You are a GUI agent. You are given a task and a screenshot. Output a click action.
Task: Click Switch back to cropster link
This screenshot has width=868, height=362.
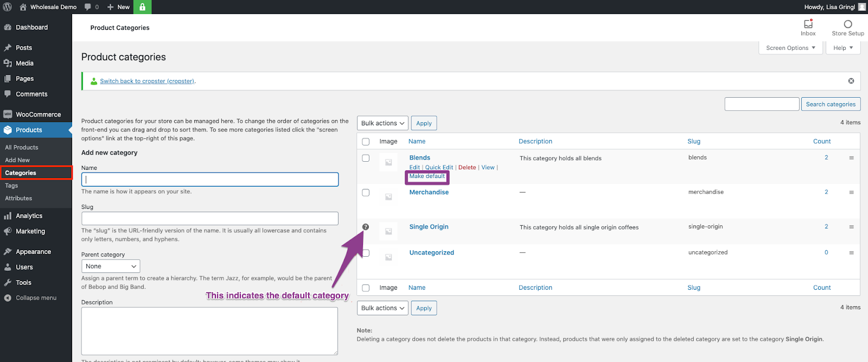(147, 81)
